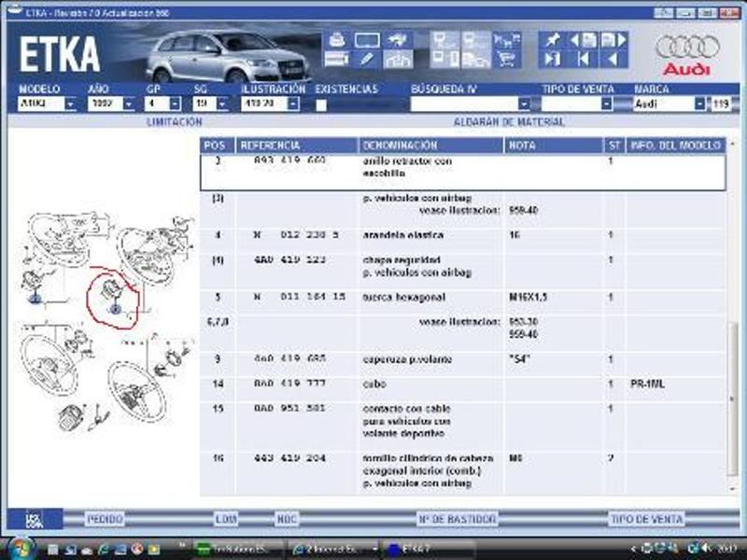
Task: Select the row 'anillo retractor con escobilla'
Action: 462,172
